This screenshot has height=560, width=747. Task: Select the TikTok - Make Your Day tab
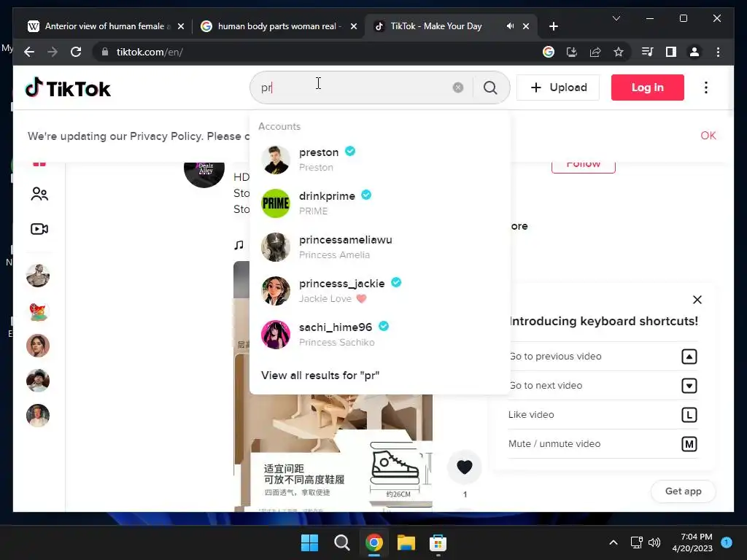436,26
